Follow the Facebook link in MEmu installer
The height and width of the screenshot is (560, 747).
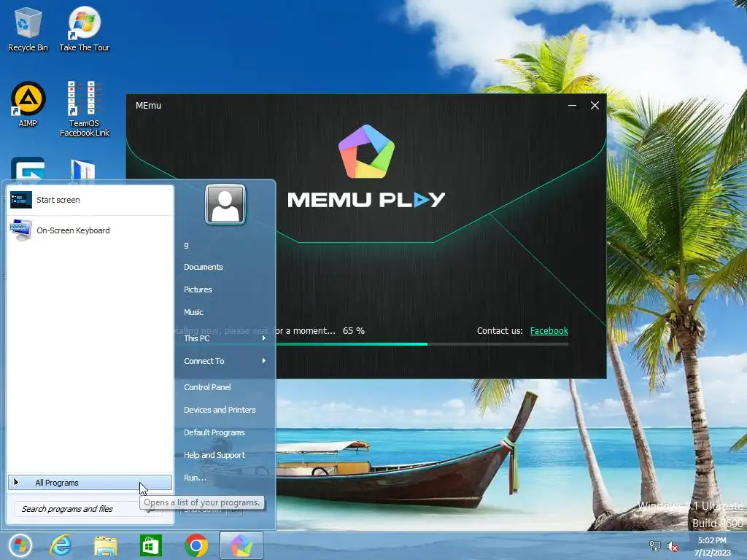549,331
